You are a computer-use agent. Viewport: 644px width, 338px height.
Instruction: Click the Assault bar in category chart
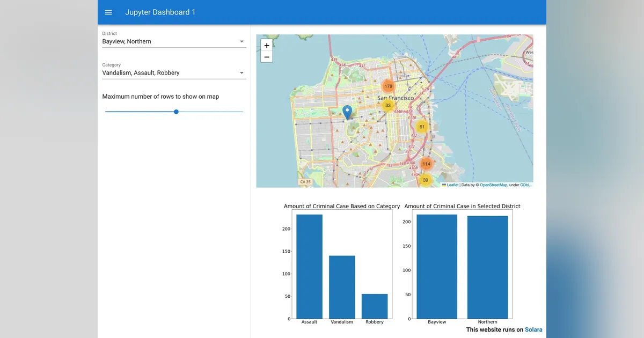[309, 267]
